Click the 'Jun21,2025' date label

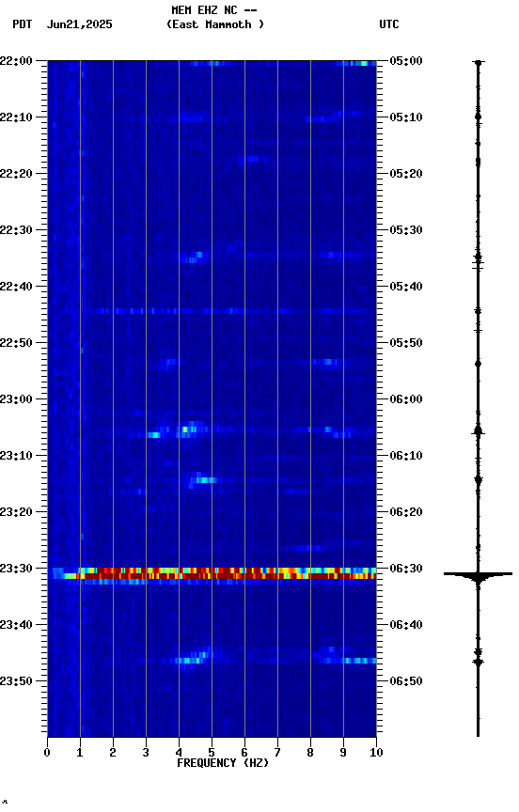[x=79, y=24]
